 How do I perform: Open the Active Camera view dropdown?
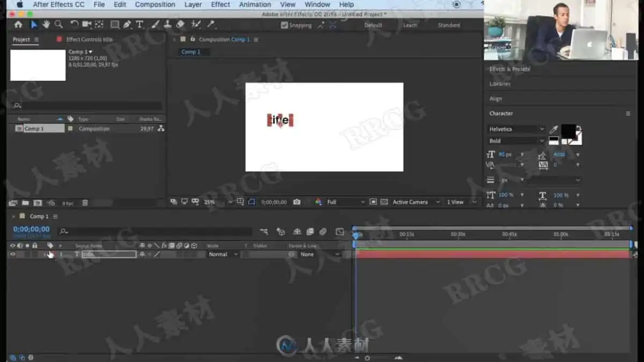(x=416, y=202)
